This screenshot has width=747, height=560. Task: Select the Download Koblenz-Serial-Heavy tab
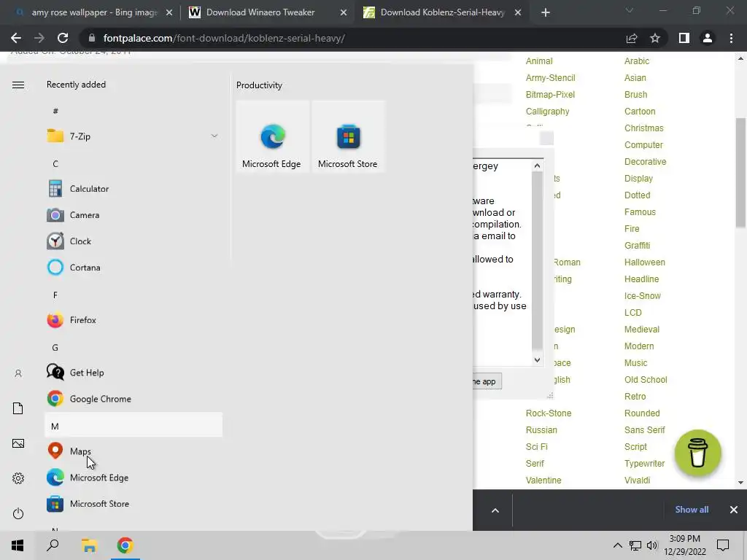(442, 12)
